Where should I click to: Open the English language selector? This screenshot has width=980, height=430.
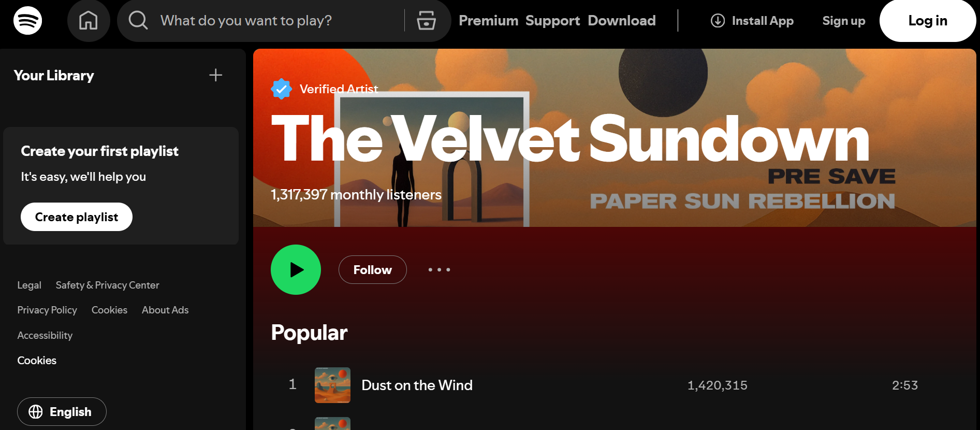62,412
